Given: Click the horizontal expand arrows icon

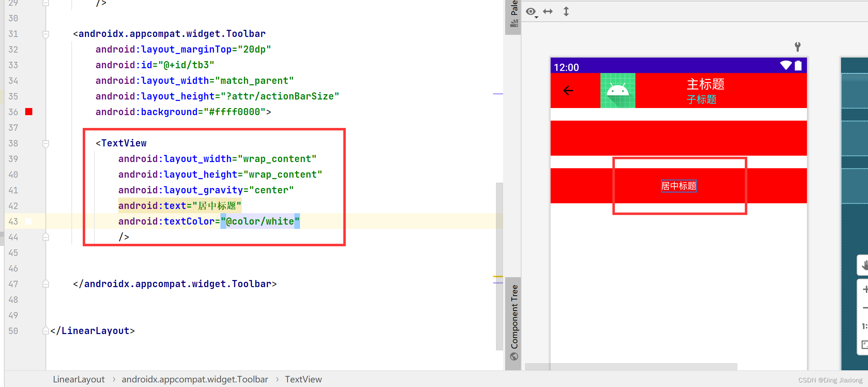Looking at the screenshot, I should pos(548,12).
